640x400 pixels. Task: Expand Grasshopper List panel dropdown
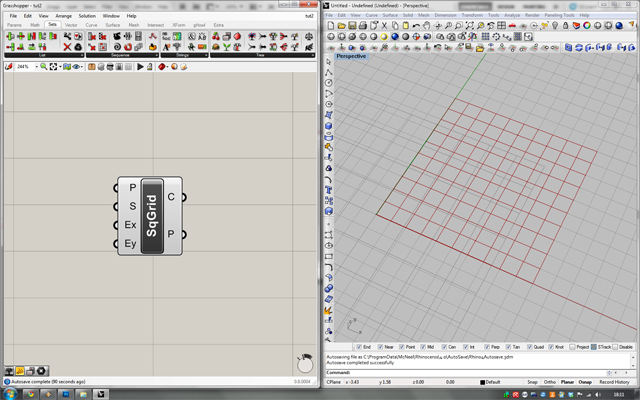tap(82, 55)
